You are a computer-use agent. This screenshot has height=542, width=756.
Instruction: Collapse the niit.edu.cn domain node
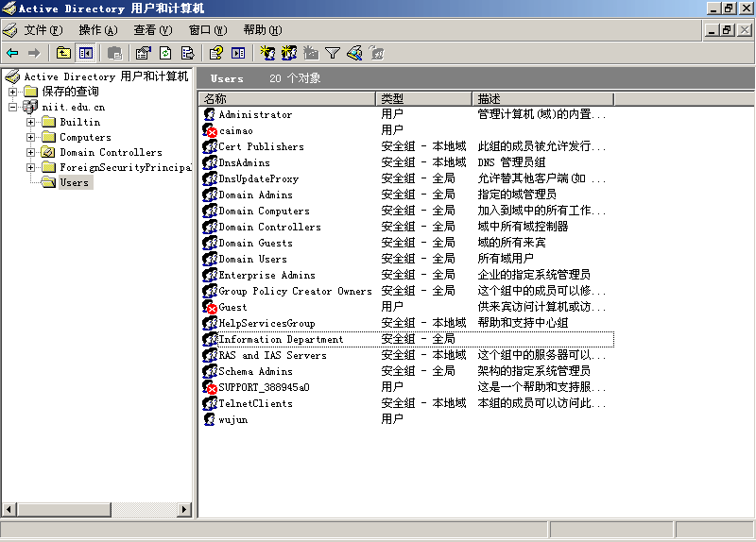click(x=12, y=107)
